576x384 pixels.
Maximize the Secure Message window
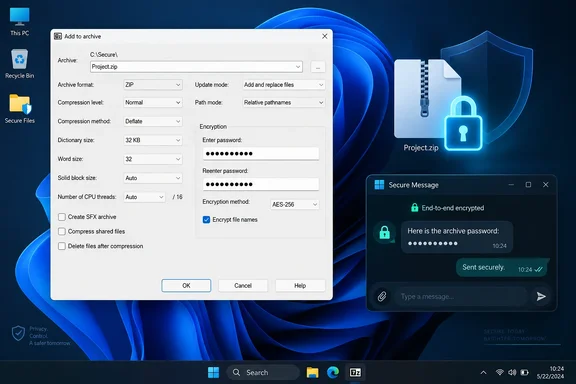528,184
